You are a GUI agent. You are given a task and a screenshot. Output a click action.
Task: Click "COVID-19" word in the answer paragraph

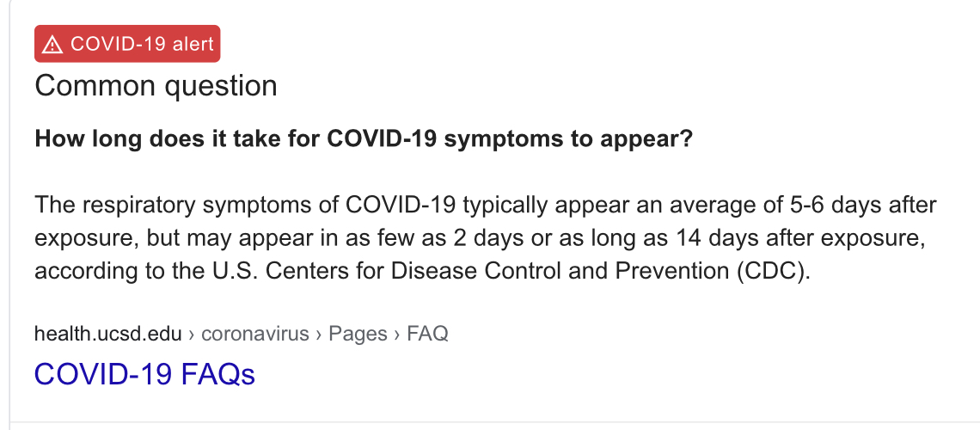pos(401,205)
